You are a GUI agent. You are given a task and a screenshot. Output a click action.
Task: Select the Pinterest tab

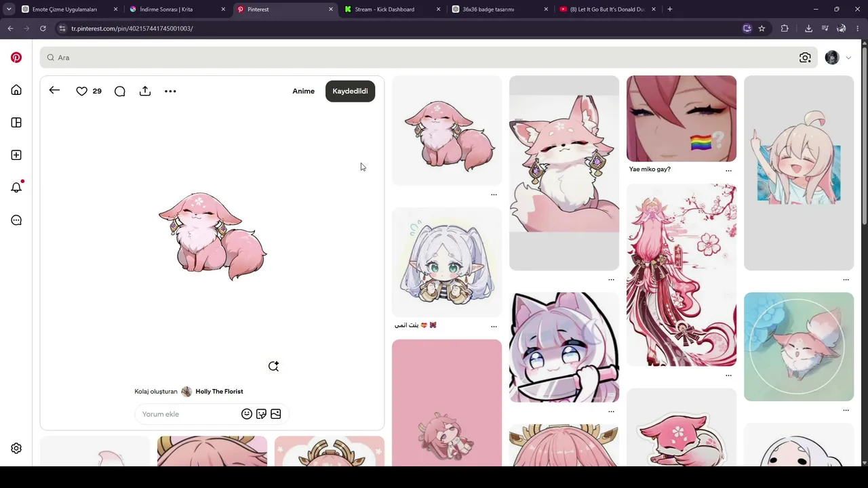[x=285, y=9]
